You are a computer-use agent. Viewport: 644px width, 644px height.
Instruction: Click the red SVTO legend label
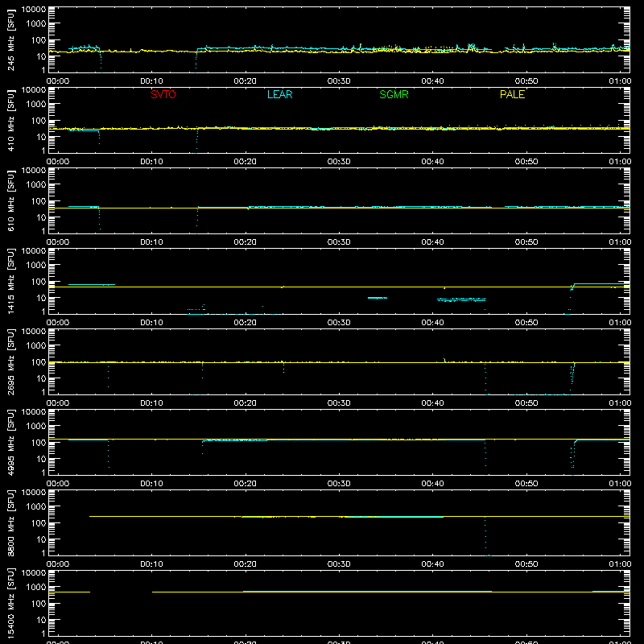(163, 94)
